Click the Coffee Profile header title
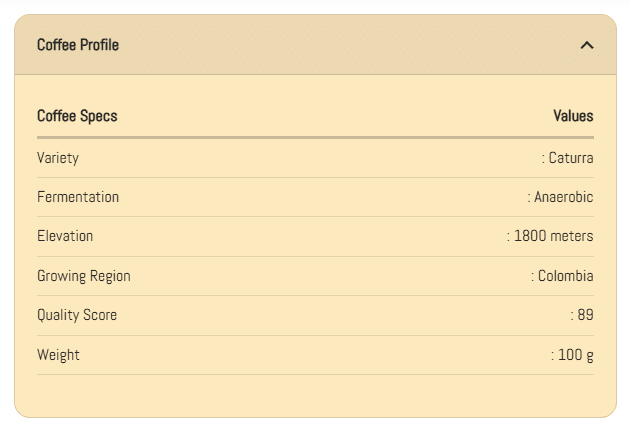Screen dimensions: 630x430 (x=78, y=45)
